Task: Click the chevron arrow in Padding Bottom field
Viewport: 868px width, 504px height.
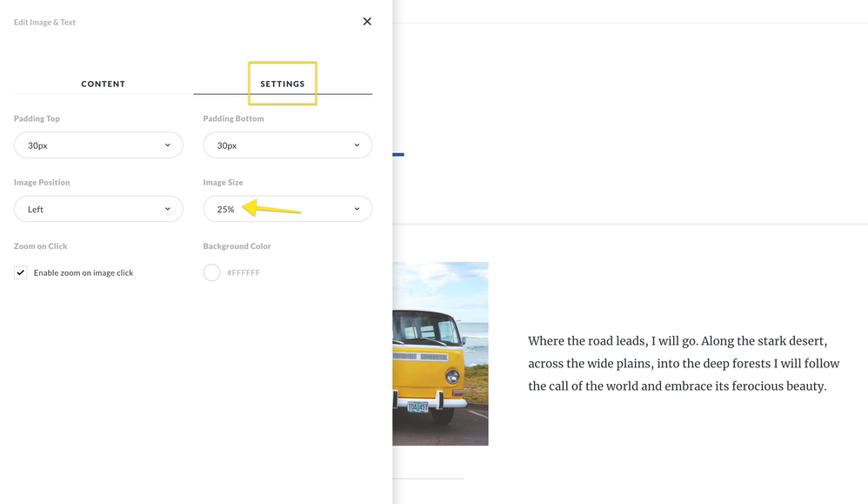Action: tap(357, 145)
